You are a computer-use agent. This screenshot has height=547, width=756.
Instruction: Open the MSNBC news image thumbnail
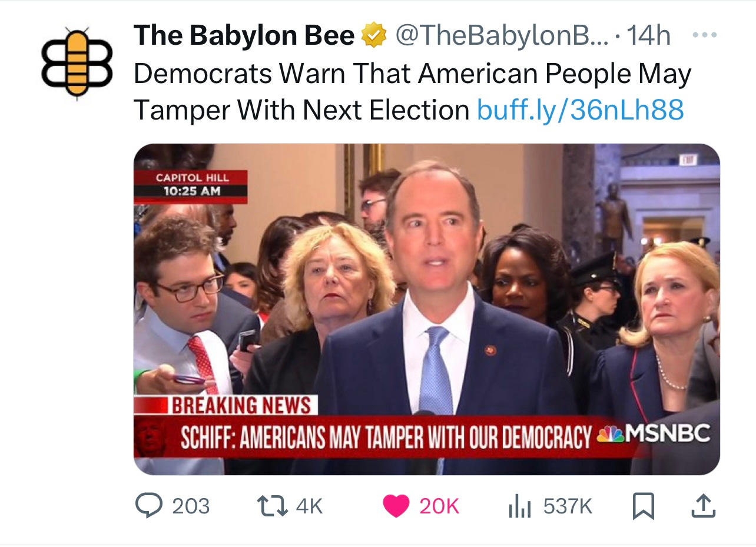pyautogui.click(x=427, y=309)
